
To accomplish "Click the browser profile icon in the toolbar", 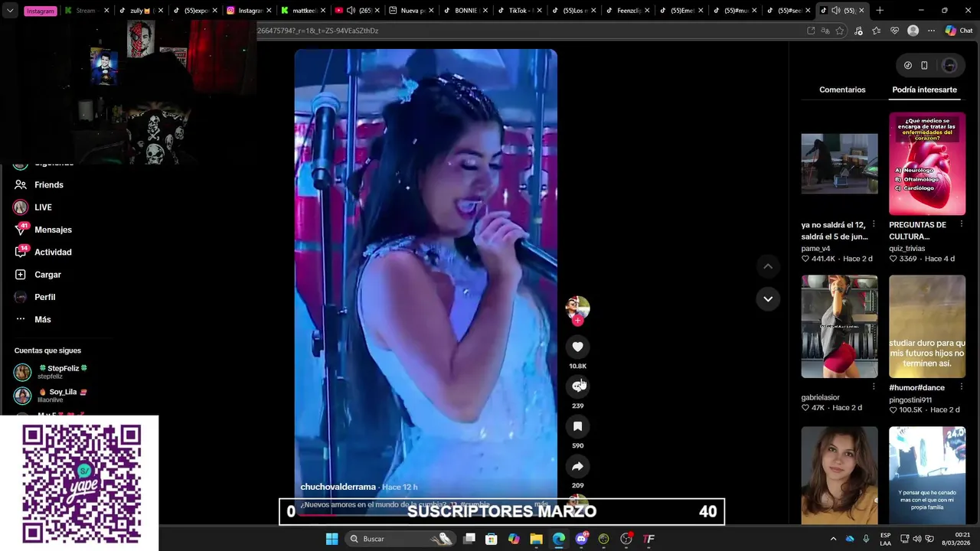I will click(913, 31).
